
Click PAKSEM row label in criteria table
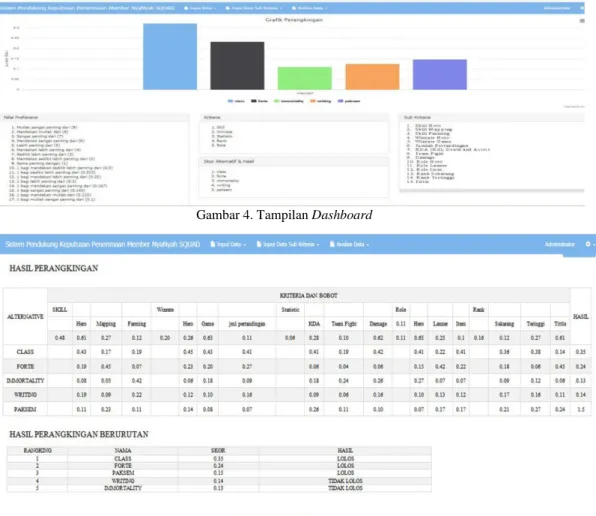(25, 409)
